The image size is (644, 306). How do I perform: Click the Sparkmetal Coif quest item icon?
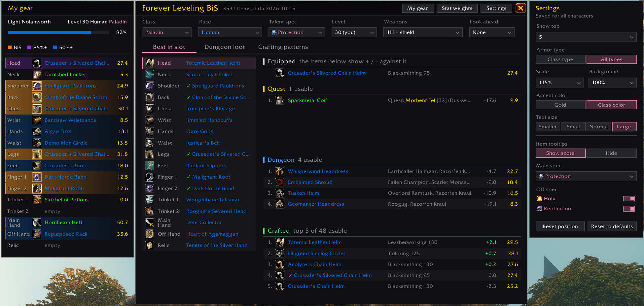tap(280, 100)
